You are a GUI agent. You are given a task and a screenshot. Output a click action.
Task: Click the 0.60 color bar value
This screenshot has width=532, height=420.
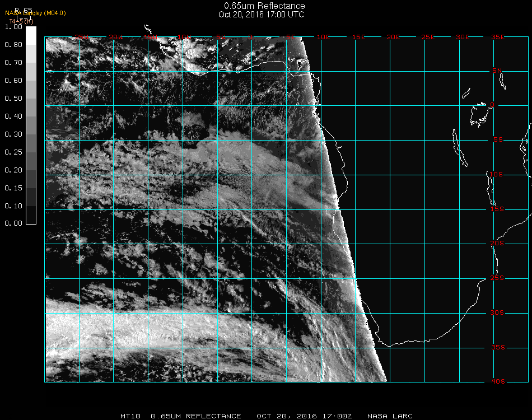[13, 81]
